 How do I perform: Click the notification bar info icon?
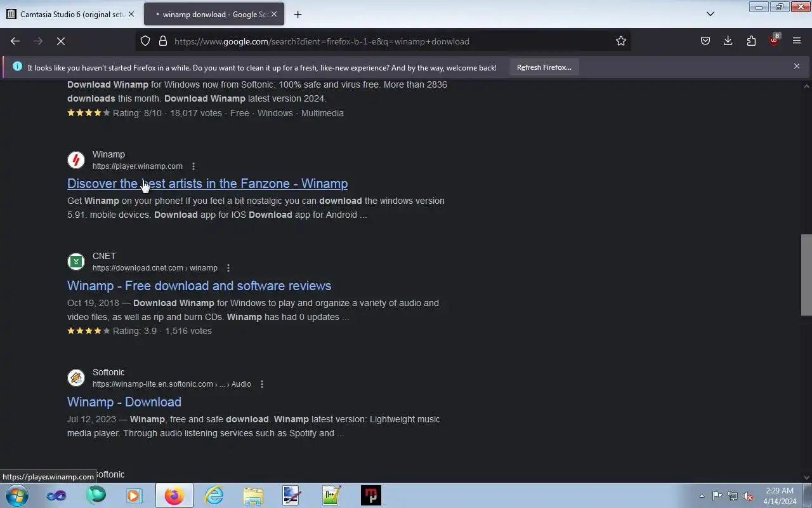(x=17, y=66)
